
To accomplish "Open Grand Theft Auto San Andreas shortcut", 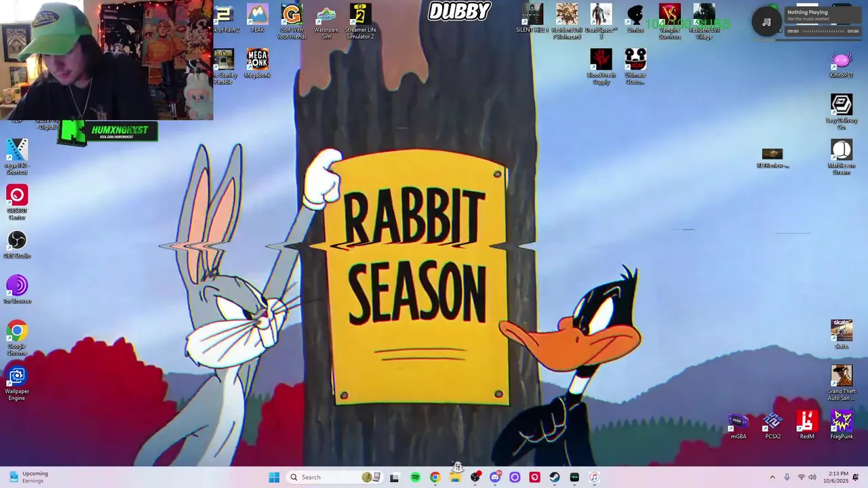I will tap(842, 383).
